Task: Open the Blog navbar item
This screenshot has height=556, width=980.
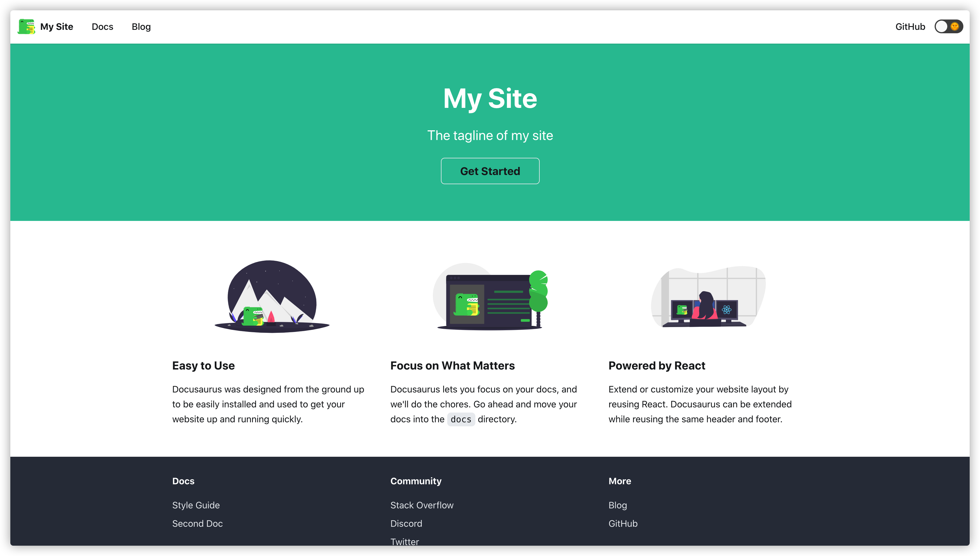Action: click(141, 27)
